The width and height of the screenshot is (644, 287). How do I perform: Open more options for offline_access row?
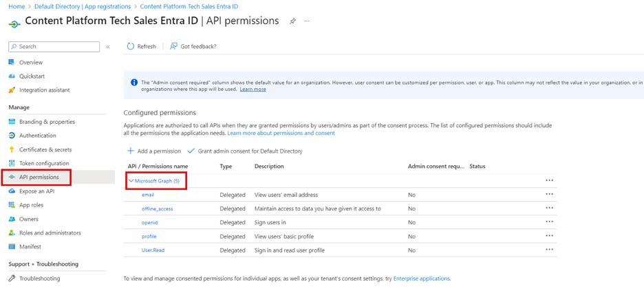coord(549,208)
